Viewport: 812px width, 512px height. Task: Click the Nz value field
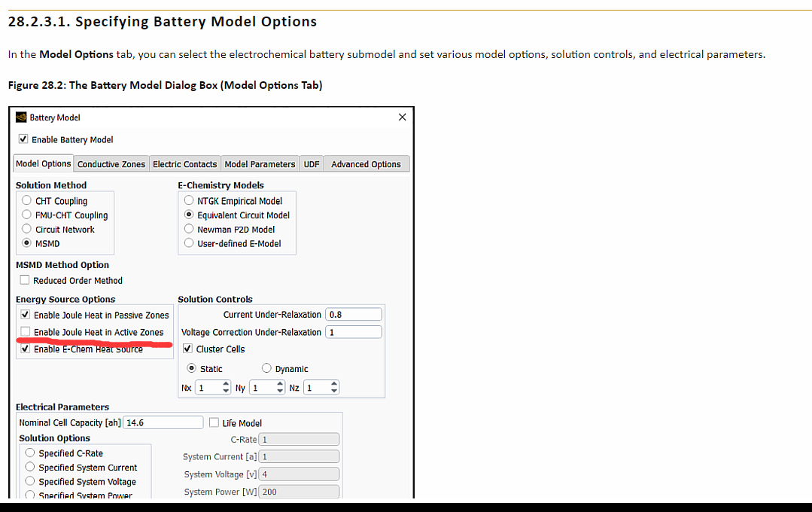point(317,388)
